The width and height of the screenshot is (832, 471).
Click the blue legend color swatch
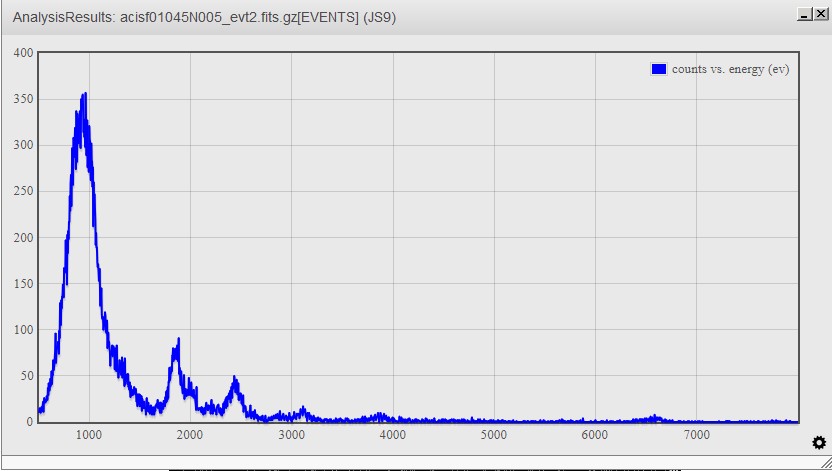click(658, 69)
